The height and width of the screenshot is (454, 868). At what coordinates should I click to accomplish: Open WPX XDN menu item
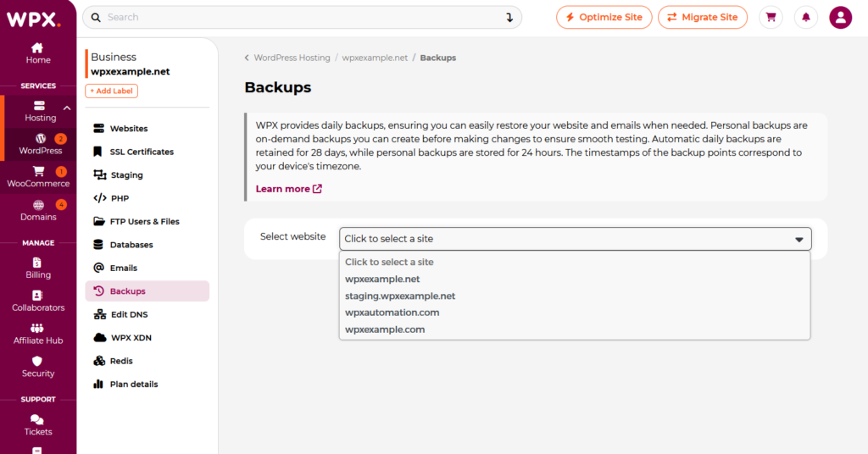[147, 337]
